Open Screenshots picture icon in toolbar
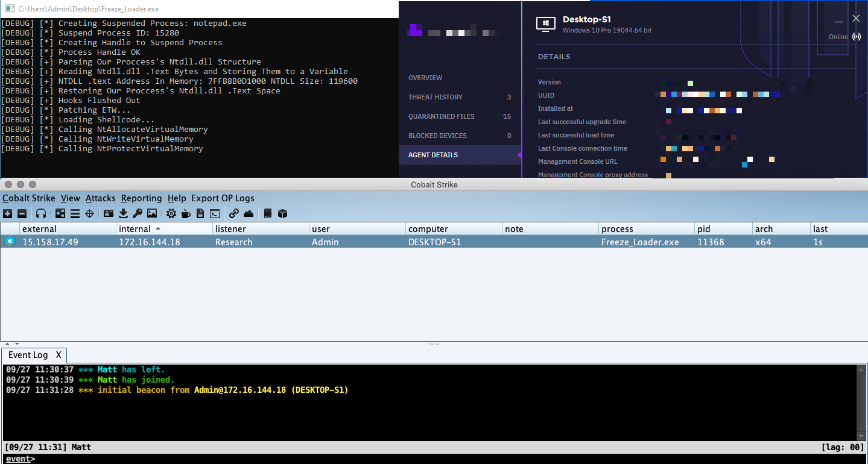 (x=152, y=213)
